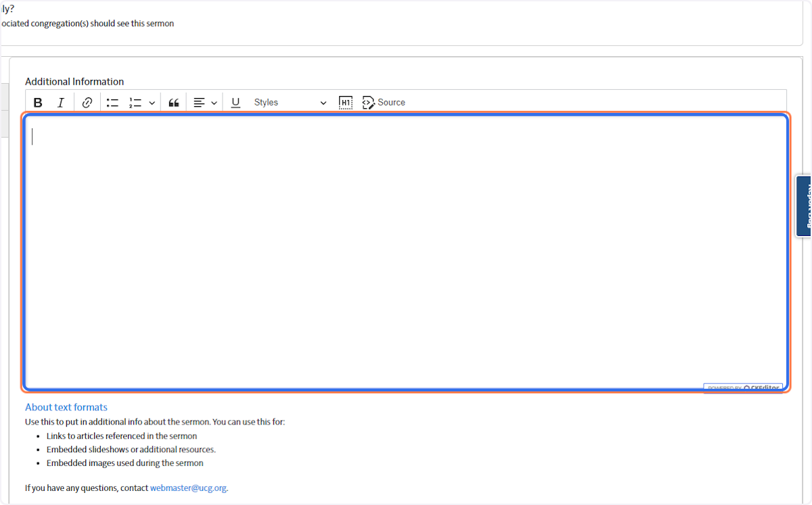Screen dimensions: 812x505
Task: Click the webmaster@ucg.org email link
Action: point(188,487)
